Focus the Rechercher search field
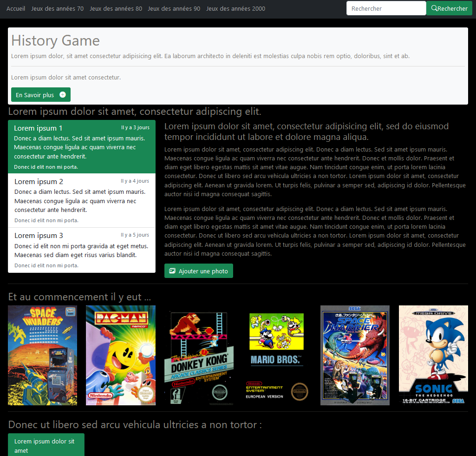The height and width of the screenshot is (456, 476). tap(386, 8)
